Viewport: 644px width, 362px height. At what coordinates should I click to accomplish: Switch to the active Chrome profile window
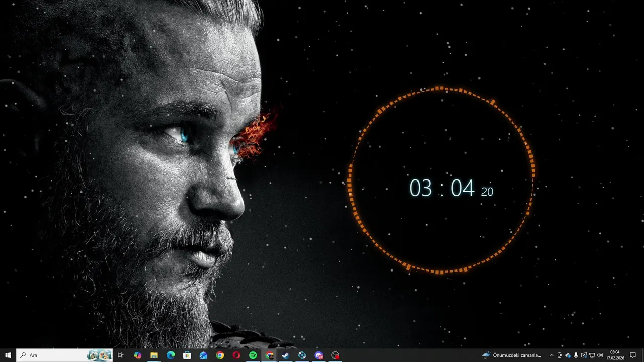[270, 355]
